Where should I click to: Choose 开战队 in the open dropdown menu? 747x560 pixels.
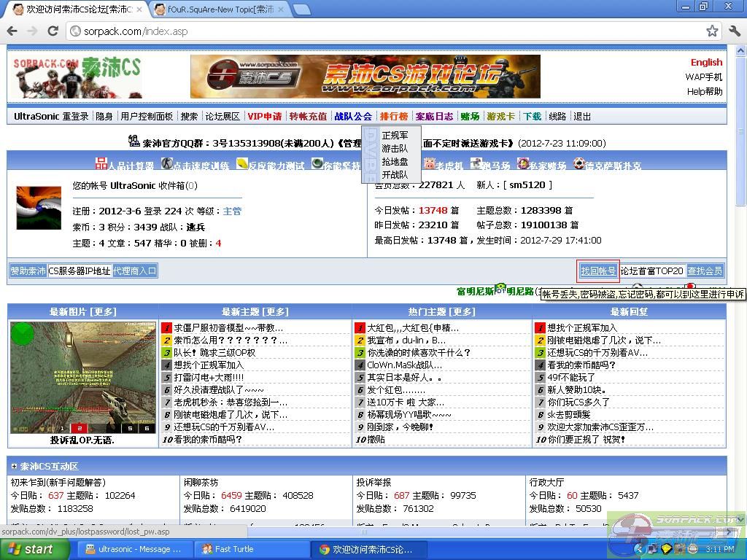tap(394, 174)
